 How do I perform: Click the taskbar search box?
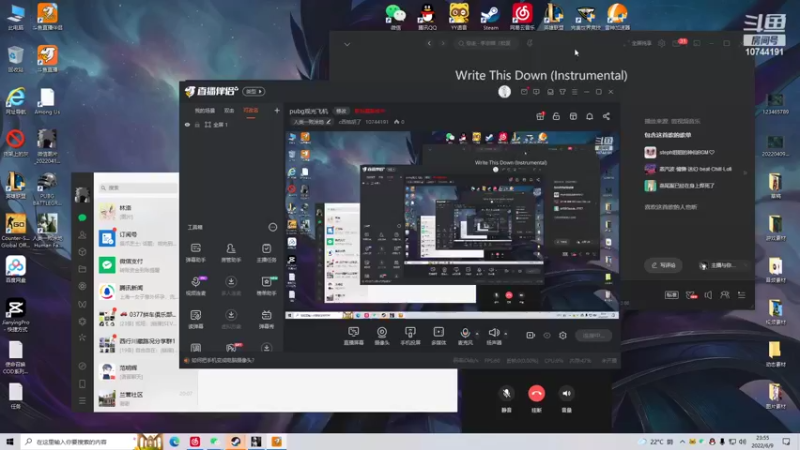[x=78, y=442]
